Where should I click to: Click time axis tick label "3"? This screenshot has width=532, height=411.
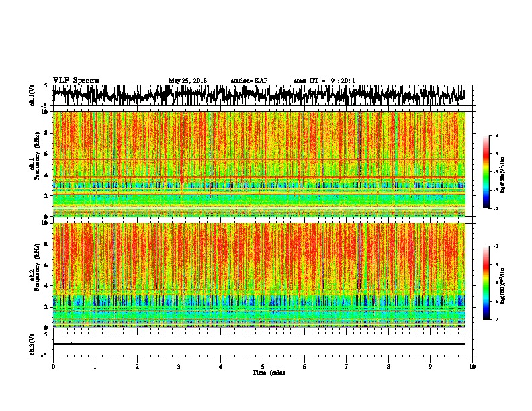(179, 367)
